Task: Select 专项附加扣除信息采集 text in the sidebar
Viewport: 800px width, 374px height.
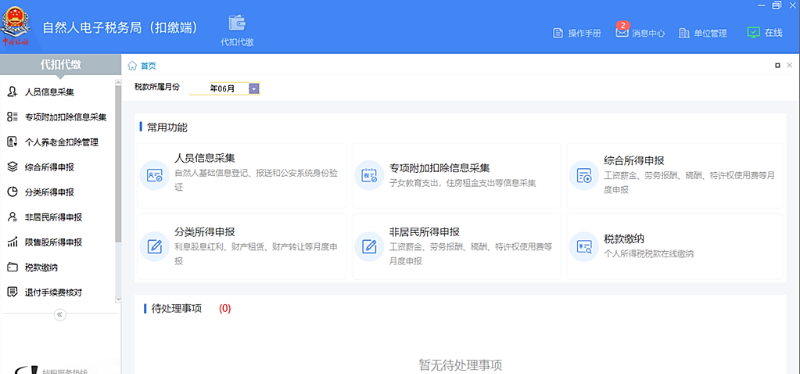Action: 66,117
